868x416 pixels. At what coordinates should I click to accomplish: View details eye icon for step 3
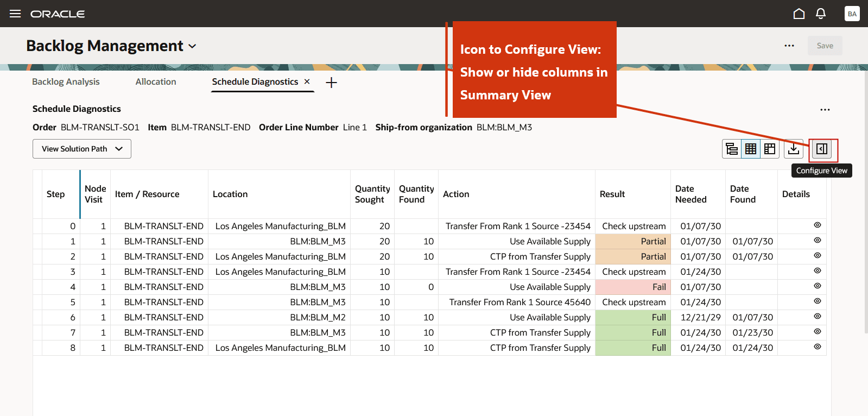(818, 270)
